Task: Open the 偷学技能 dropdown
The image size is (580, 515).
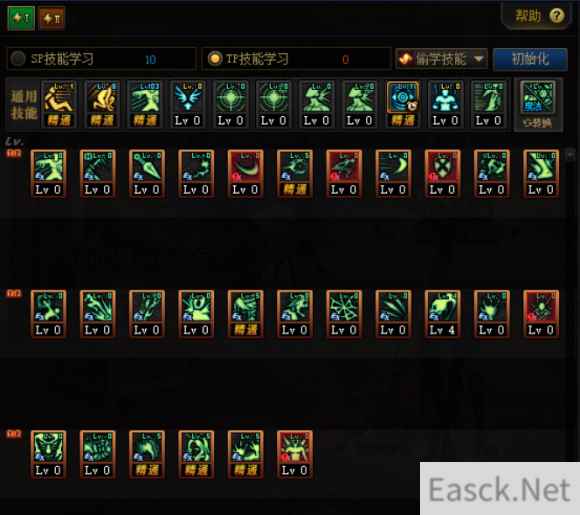Action: (442, 59)
